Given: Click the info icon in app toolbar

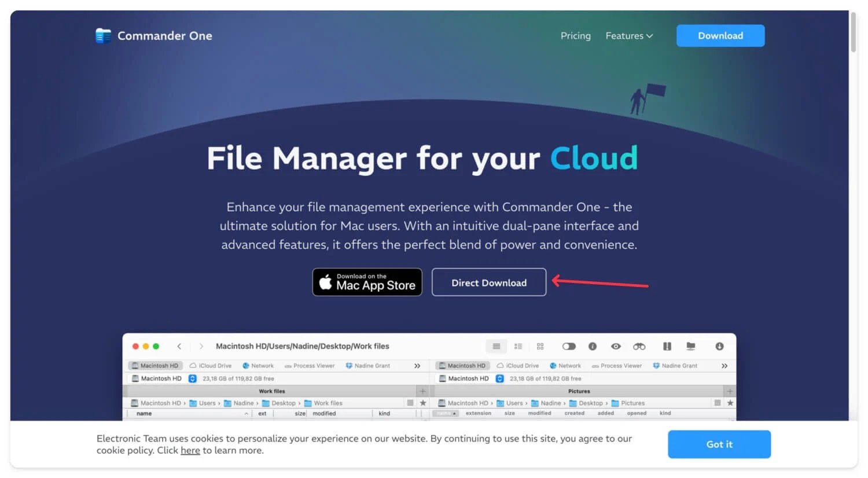Looking at the screenshot, I should [x=592, y=346].
